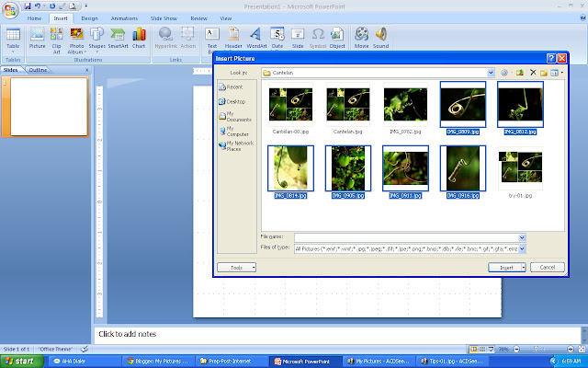Open Shapes gallery in ribbon
588x368 pixels.
click(x=96, y=39)
